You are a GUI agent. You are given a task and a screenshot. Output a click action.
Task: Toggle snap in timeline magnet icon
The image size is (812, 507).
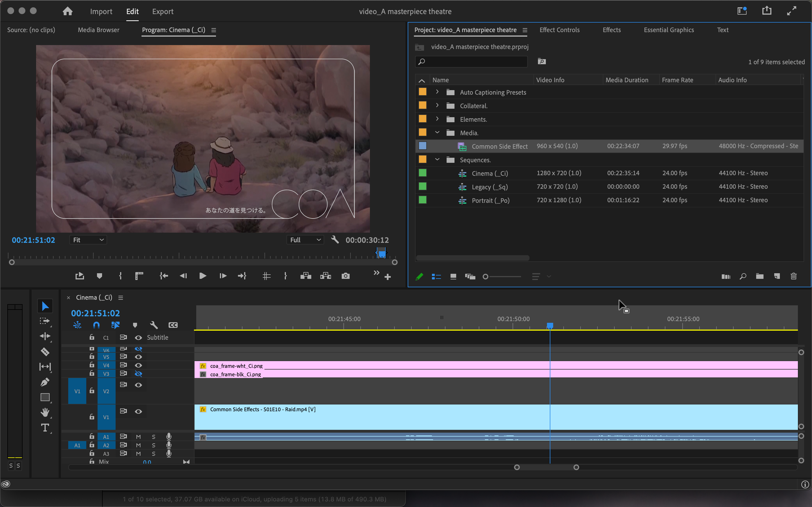click(96, 325)
